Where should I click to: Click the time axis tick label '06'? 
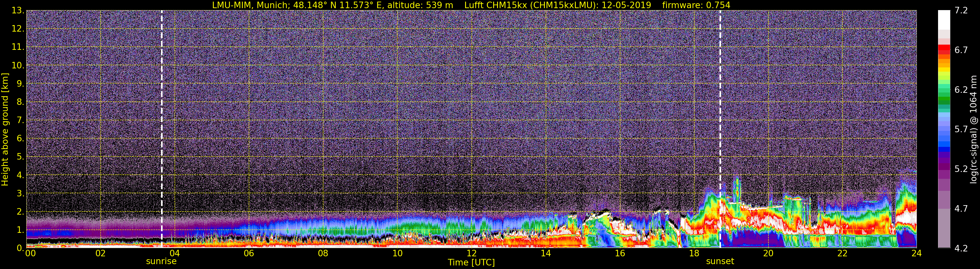(249, 253)
